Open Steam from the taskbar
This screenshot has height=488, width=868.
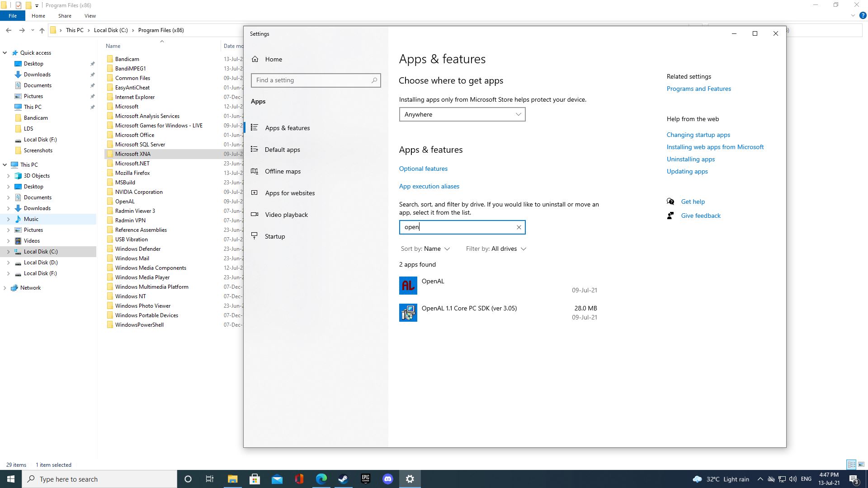coord(343,479)
